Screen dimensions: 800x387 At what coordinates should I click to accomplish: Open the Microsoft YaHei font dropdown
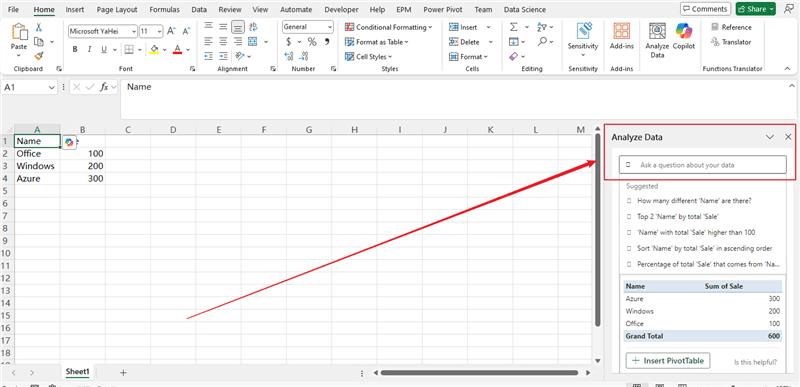tap(134, 31)
